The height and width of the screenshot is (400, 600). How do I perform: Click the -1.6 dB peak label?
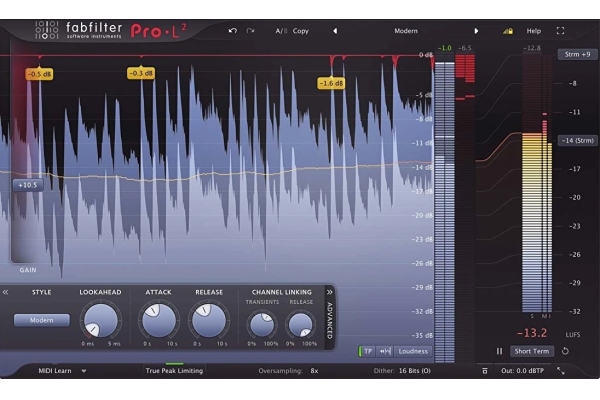pos(331,83)
